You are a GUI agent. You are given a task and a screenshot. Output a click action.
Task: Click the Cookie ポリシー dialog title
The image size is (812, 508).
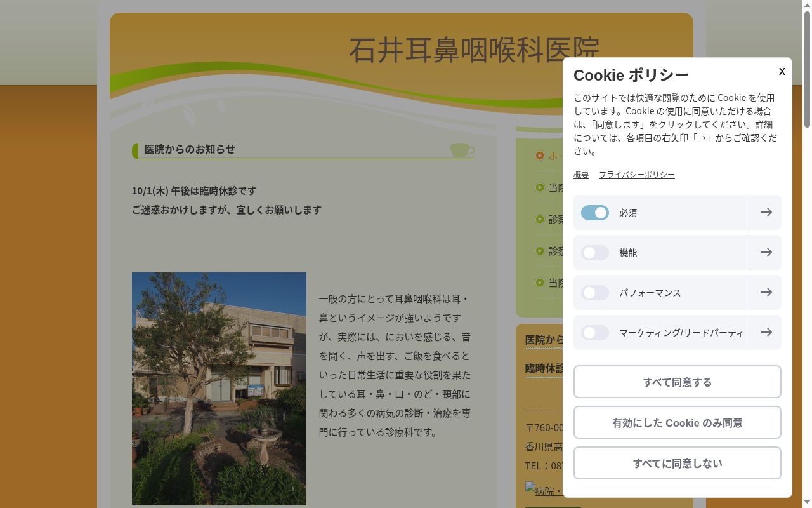(631, 75)
